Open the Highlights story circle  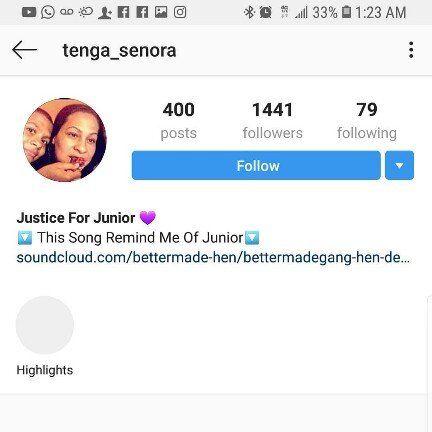coord(45,325)
